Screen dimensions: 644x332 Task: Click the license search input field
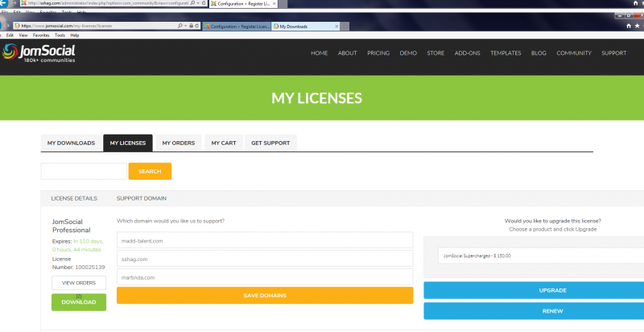(x=84, y=172)
